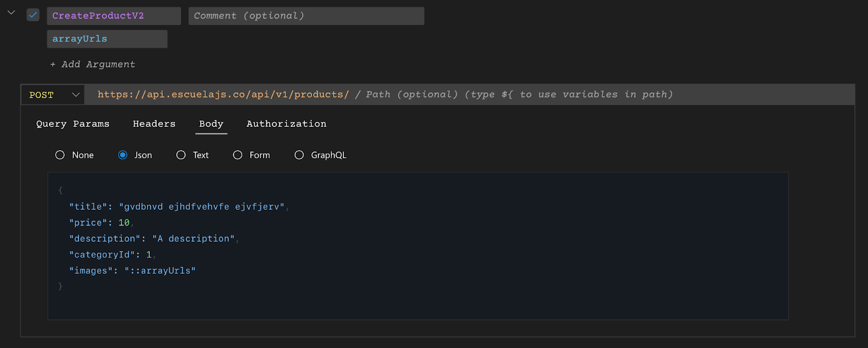868x348 pixels.
Task: Go to the Authorization tab
Action: (286, 124)
